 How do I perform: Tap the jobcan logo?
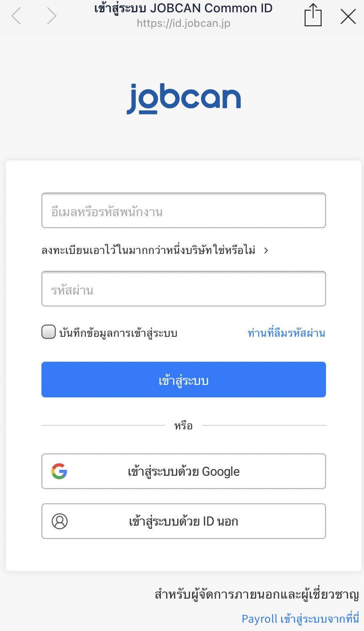183,99
